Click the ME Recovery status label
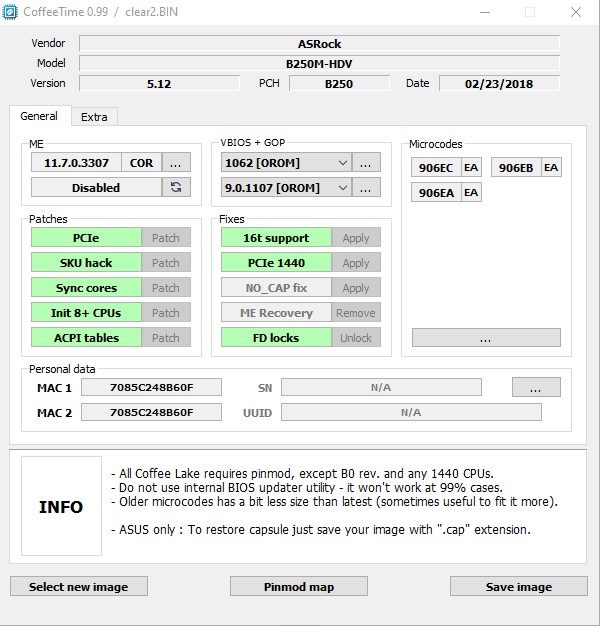Screen dimensions: 600x626 click(276, 313)
